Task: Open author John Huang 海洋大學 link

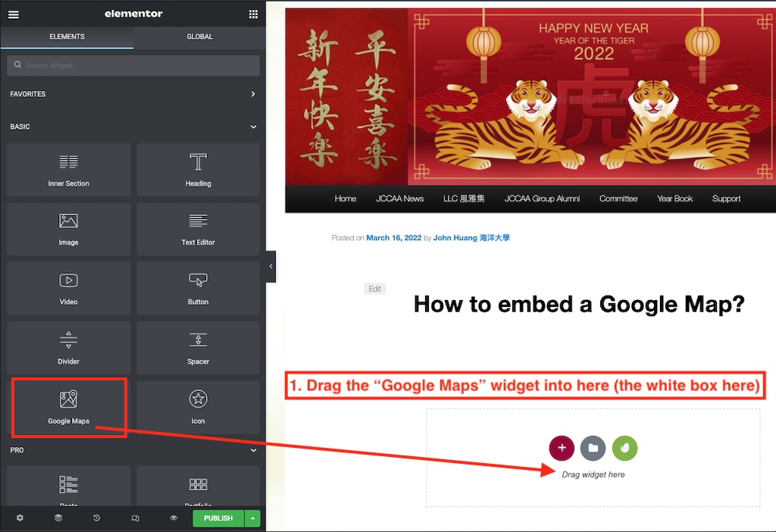Action: tap(471, 238)
